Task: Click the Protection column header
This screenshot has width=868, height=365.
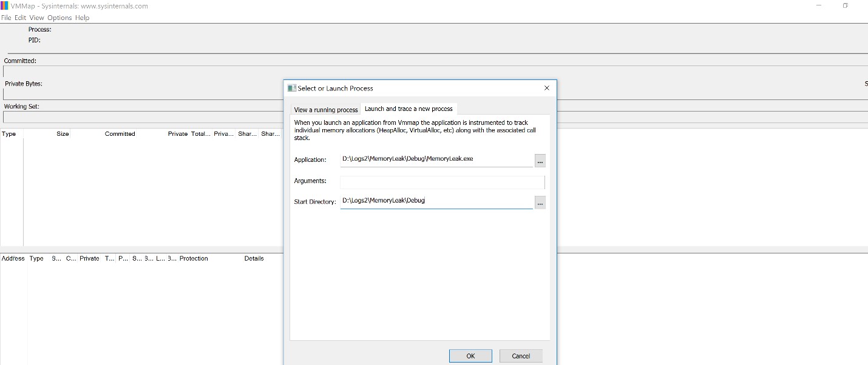Action: click(194, 258)
